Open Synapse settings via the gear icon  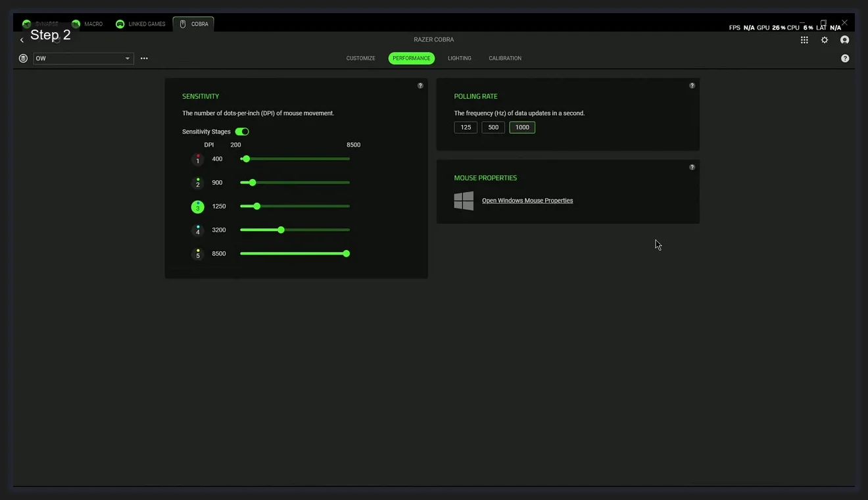coord(825,39)
